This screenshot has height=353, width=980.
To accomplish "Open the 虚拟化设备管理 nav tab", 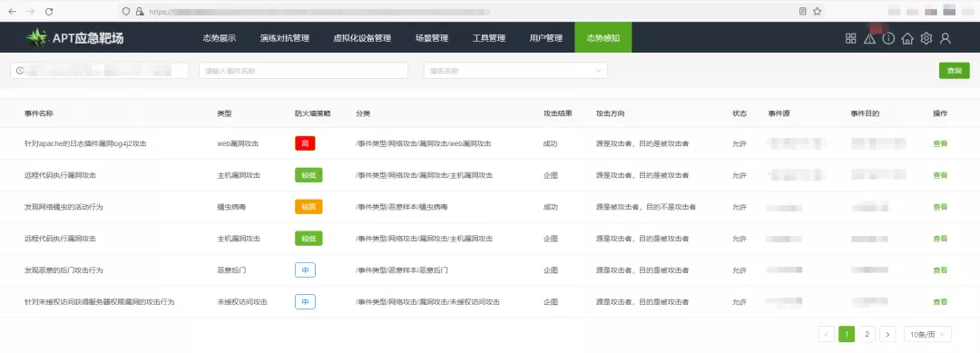I will pyautogui.click(x=362, y=38).
